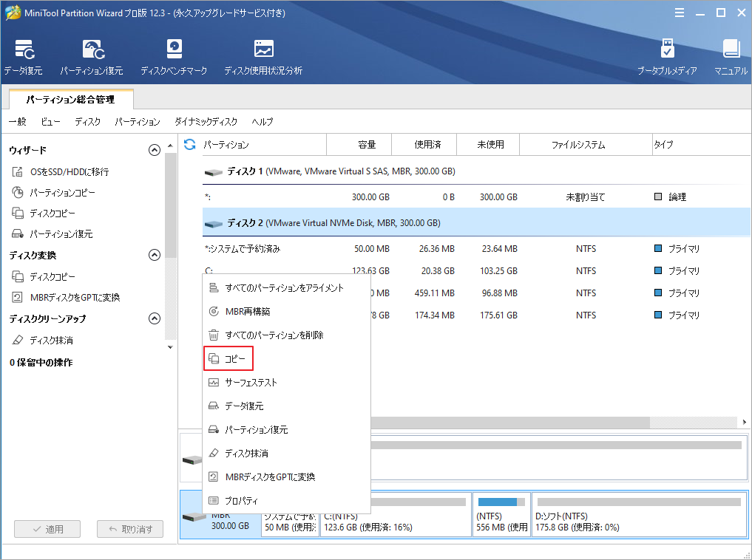Click ディスク 2 drive icon in list

click(214, 224)
